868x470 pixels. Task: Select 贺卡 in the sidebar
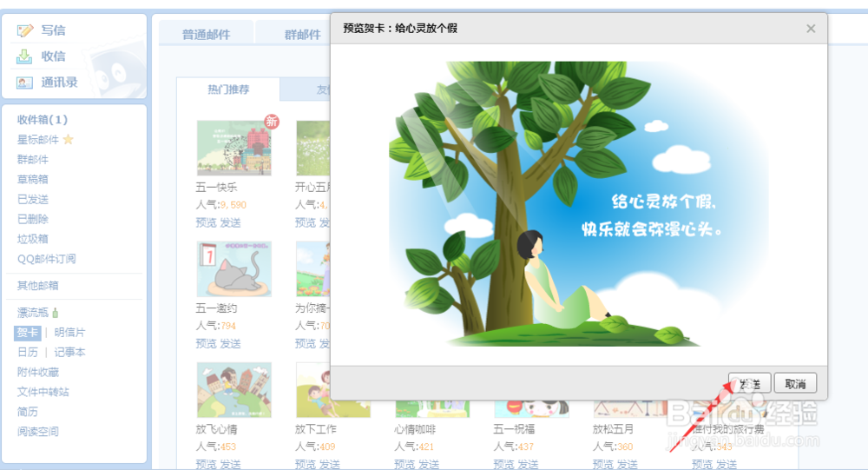tap(27, 333)
